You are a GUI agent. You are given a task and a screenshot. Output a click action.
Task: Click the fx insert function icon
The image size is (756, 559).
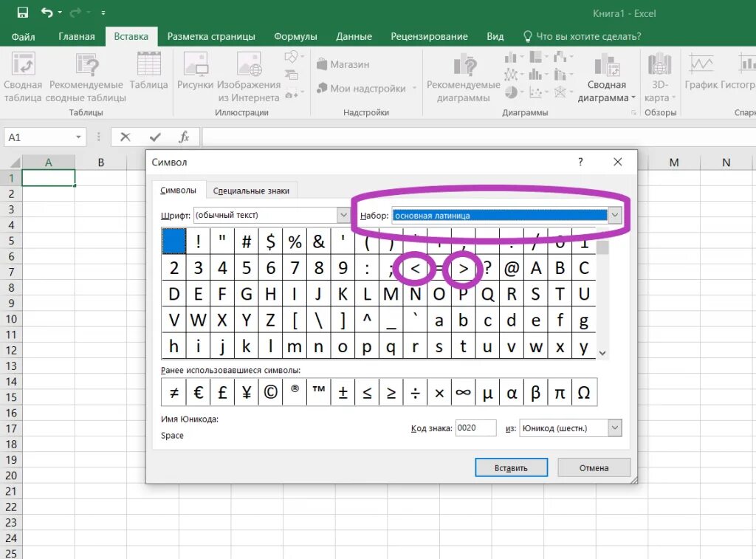point(184,137)
